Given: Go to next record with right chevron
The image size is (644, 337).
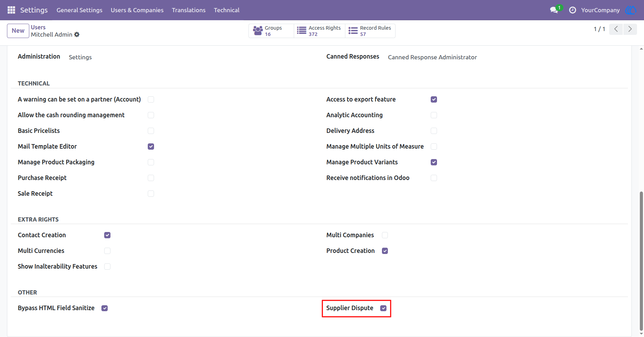Looking at the screenshot, I should click(630, 29).
